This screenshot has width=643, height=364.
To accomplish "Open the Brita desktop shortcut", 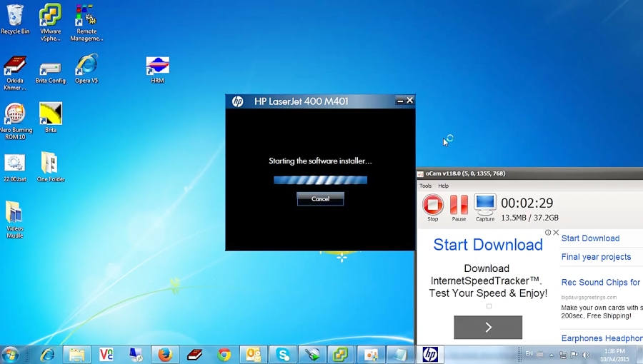I will pyautogui.click(x=51, y=117).
